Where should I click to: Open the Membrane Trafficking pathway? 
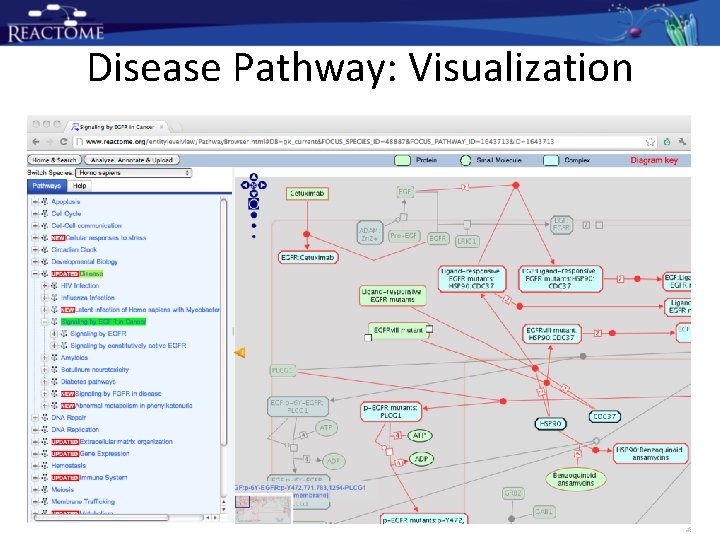[x=83, y=501]
